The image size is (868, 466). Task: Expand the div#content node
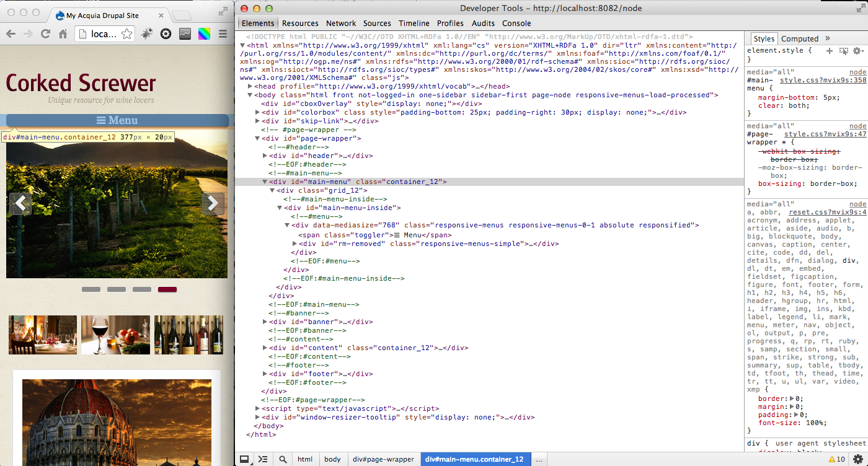[x=265, y=348]
